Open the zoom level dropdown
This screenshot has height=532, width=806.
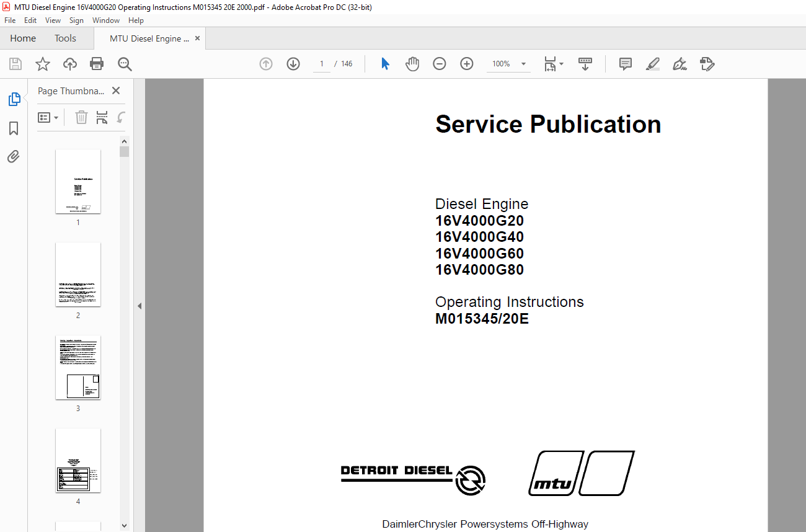point(524,64)
